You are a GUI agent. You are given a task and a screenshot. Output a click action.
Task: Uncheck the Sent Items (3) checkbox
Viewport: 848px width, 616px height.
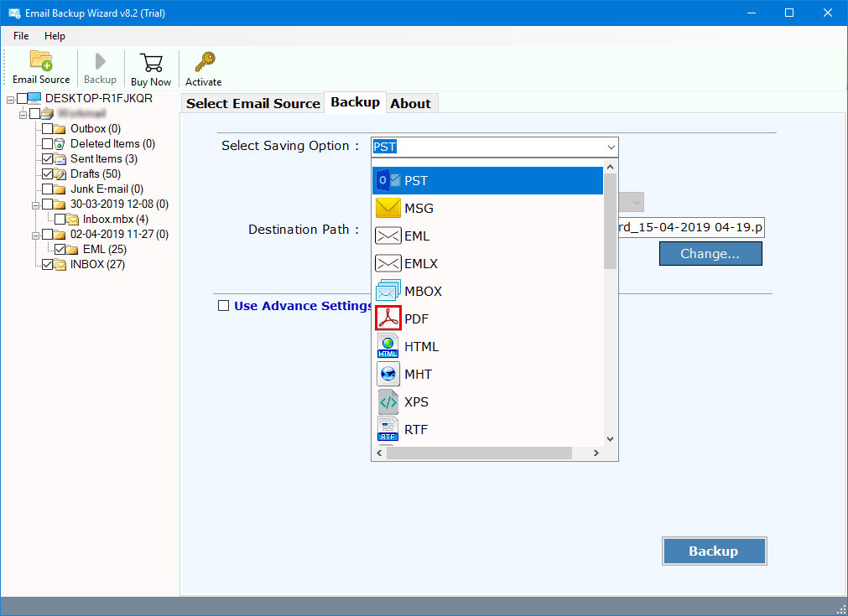pyautogui.click(x=47, y=159)
